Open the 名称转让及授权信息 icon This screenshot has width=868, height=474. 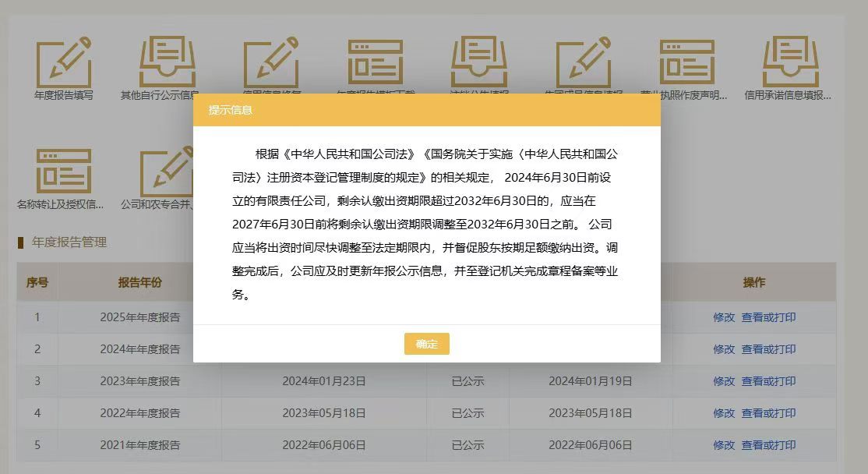64,171
